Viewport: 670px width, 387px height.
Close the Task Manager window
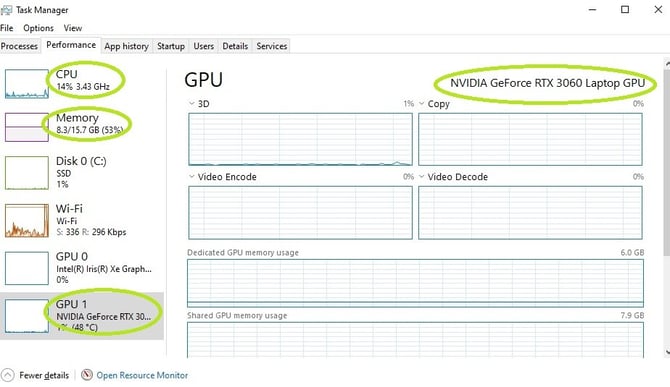(658, 10)
